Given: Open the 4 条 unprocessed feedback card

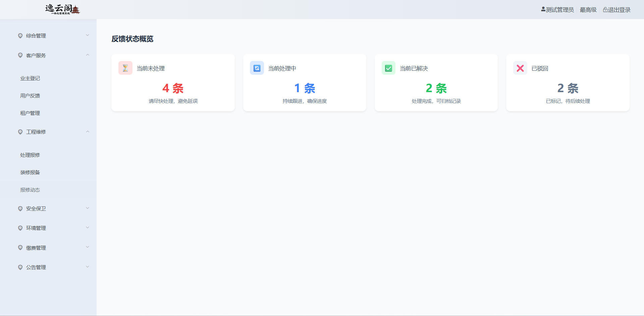Looking at the screenshot, I should 173,88.
